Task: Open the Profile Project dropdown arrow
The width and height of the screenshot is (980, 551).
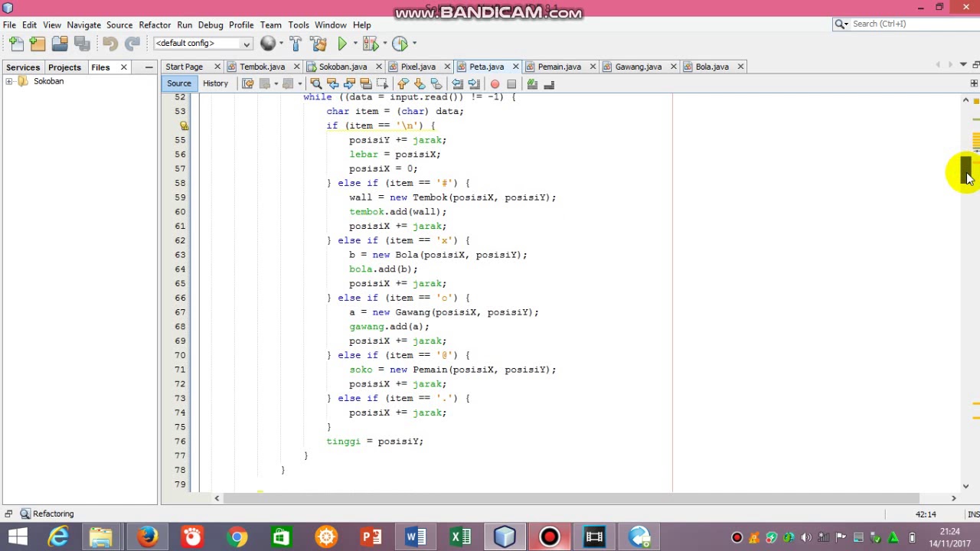Action: (414, 44)
